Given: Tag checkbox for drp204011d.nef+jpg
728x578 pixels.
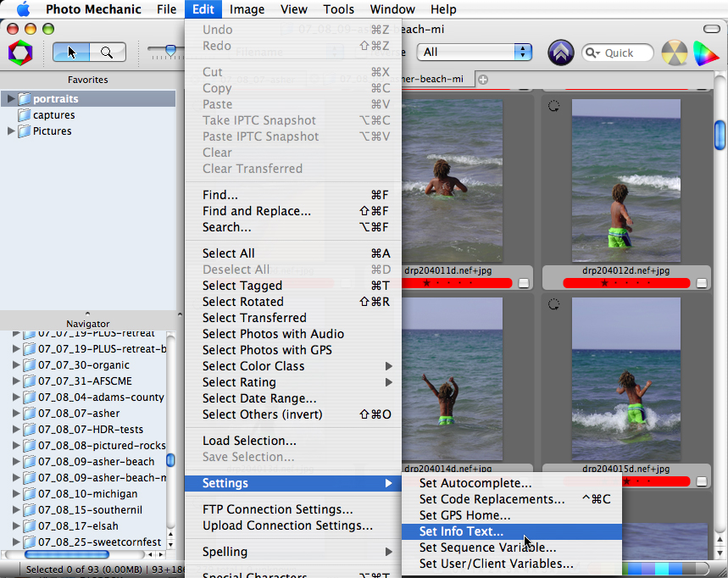Looking at the screenshot, I should [523, 283].
